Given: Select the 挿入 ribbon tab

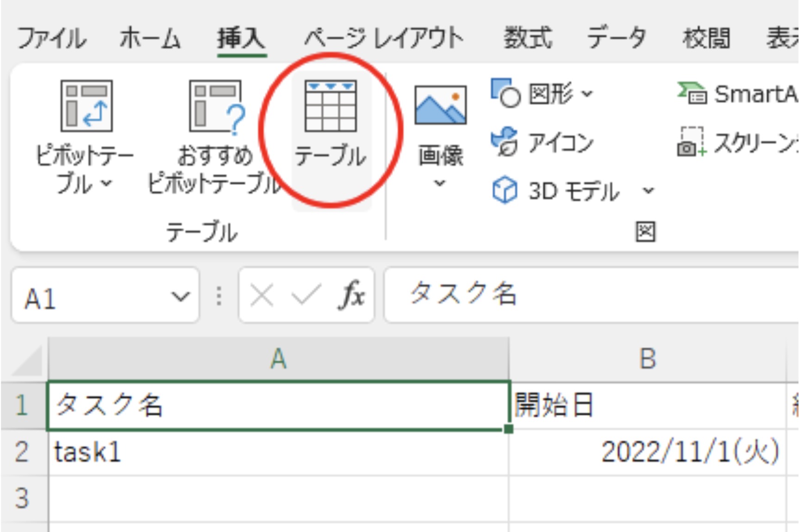Looking at the screenshot, I should (241, 38).
